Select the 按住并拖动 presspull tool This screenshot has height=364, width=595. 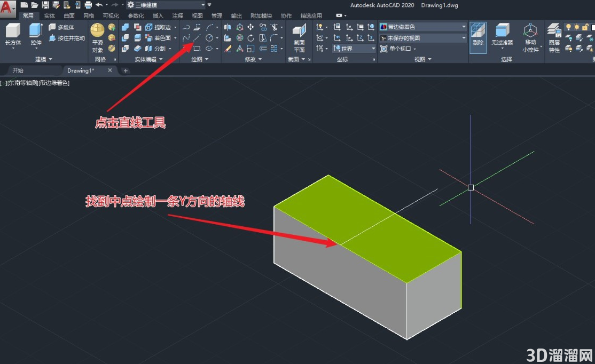67,38
